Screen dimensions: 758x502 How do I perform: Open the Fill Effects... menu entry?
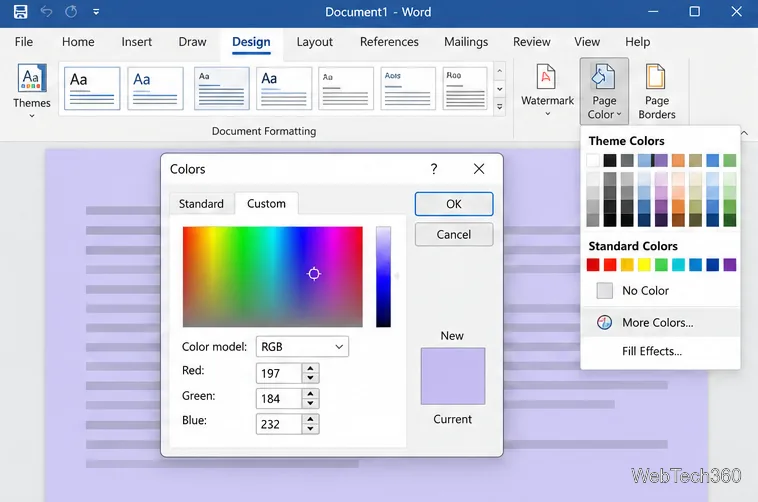click(x=660, y=351)
